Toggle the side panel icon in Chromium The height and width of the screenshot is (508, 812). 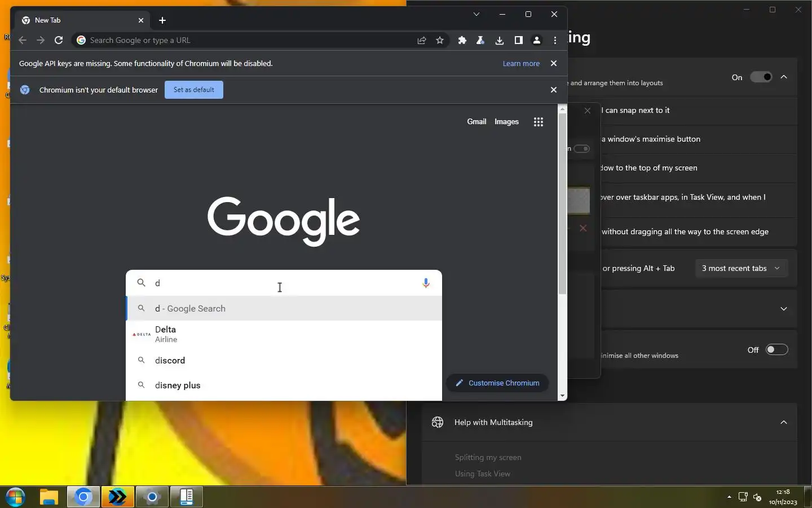pyautogui.click(x=518, y=40)
